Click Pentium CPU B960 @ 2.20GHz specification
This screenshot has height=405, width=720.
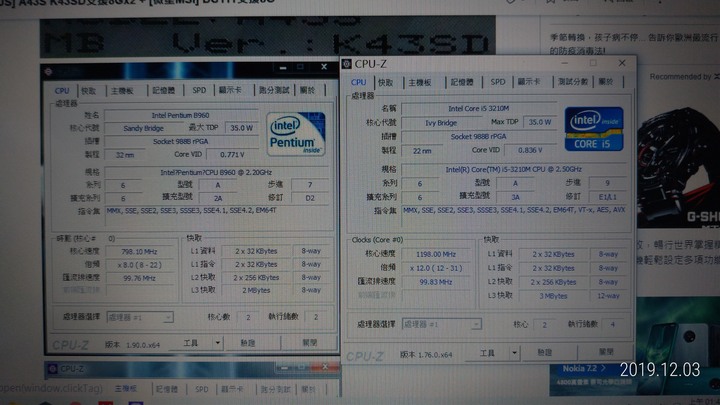216,173
